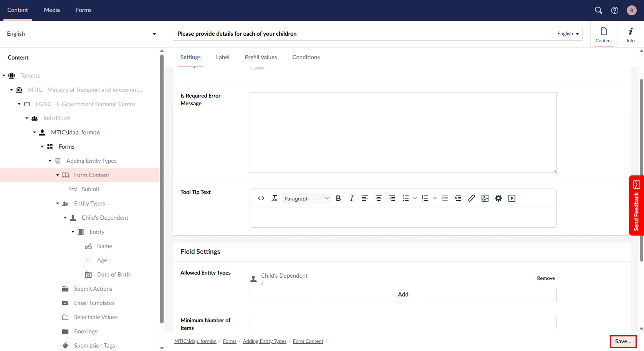This screenshot has height=351, width=644.
Task: Click the search magnifier icon
Action: coord(598,10)
